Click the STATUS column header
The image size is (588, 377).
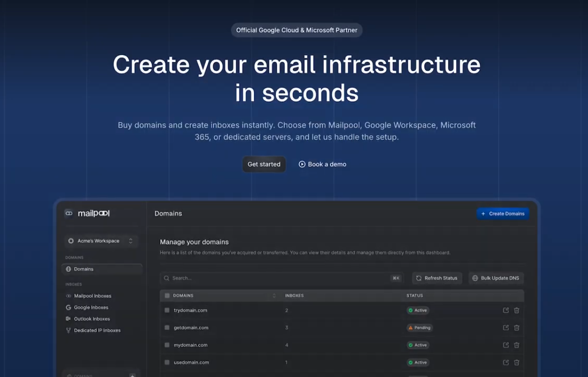(x=415, y=295)
